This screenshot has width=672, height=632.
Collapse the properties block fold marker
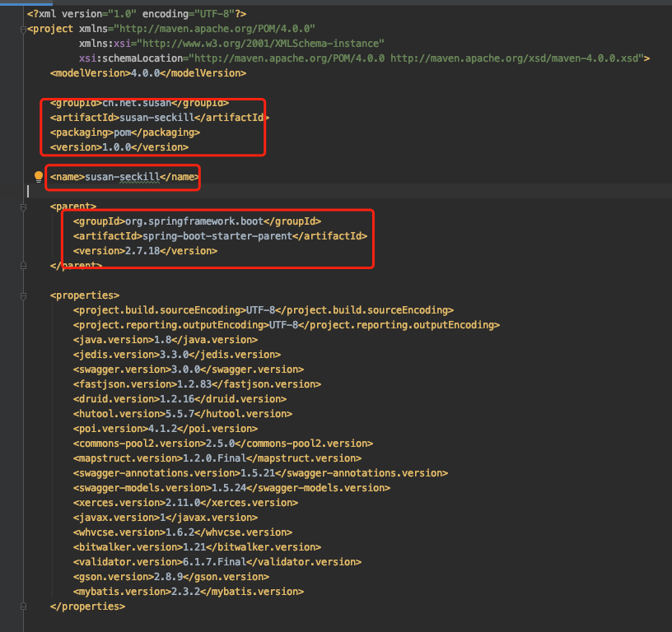point(24,295)
